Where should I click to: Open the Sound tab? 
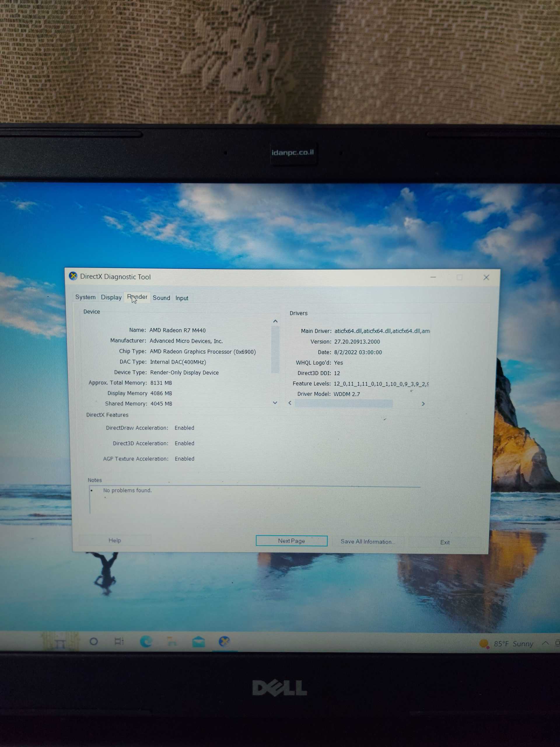[161, 298]
